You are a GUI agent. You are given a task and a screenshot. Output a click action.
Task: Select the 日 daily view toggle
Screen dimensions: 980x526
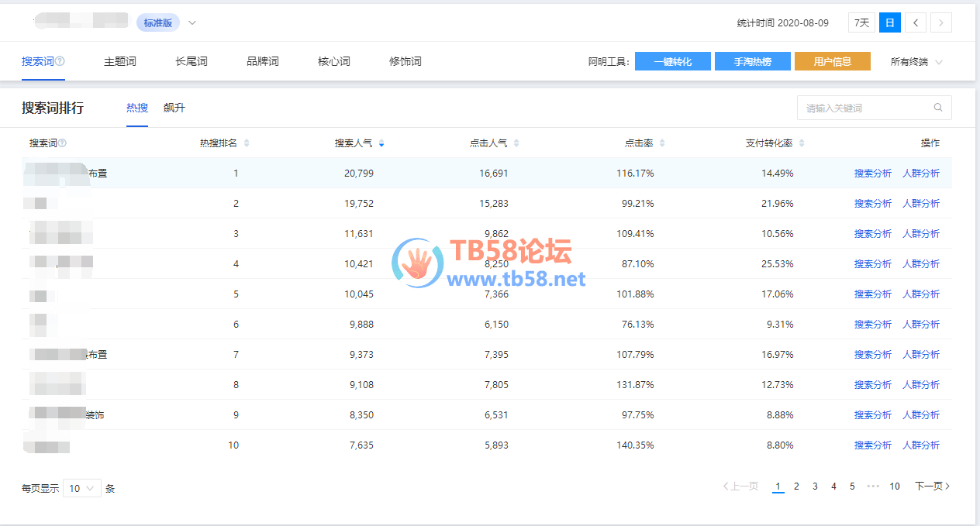pos(889,23)
